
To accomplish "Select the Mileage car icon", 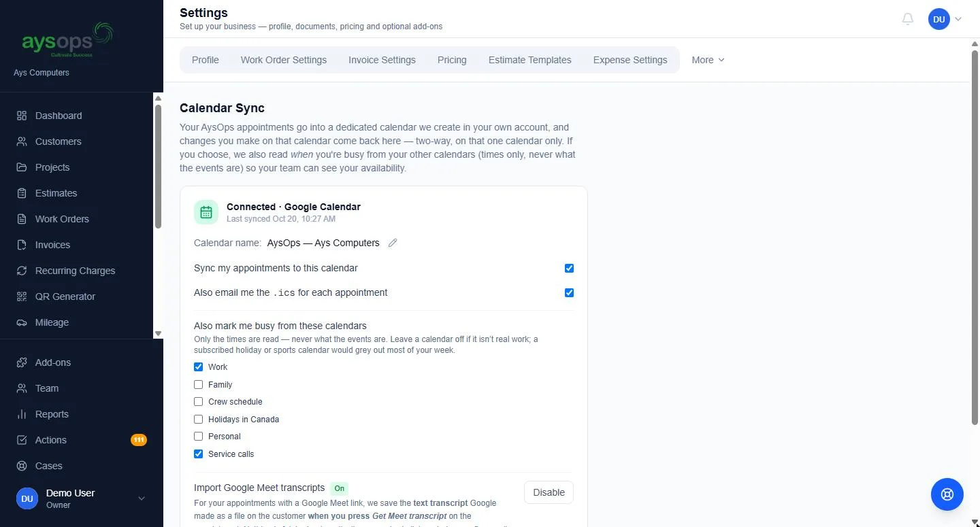I will [22, 322].
